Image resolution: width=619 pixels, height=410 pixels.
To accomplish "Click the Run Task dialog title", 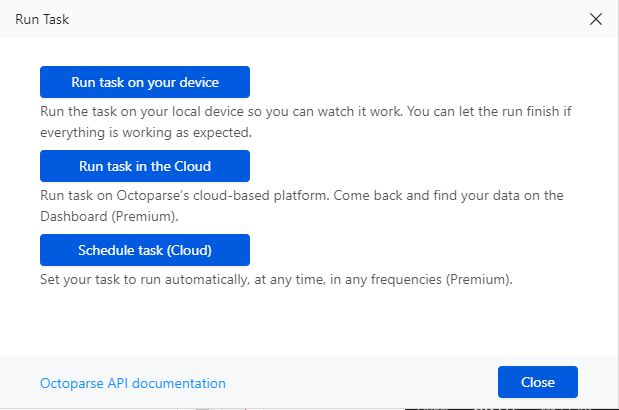I will [x=42, y=19].
